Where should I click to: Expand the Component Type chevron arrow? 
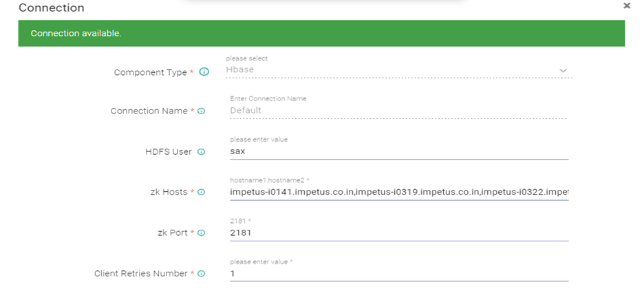pos(563,71)
